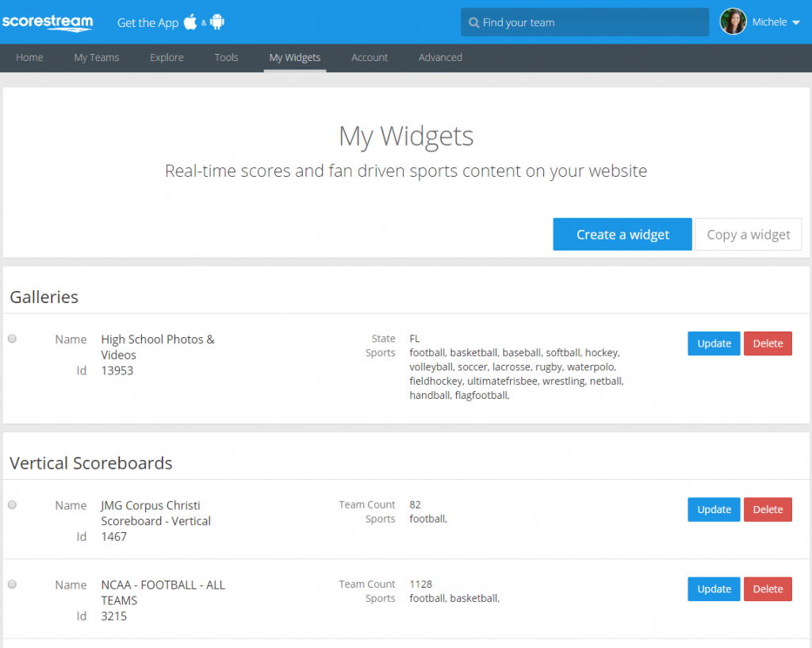Click the volleyball sport link
Image resolution: width=812 pixels, height=648 pixels.
[x=431, y=366]
